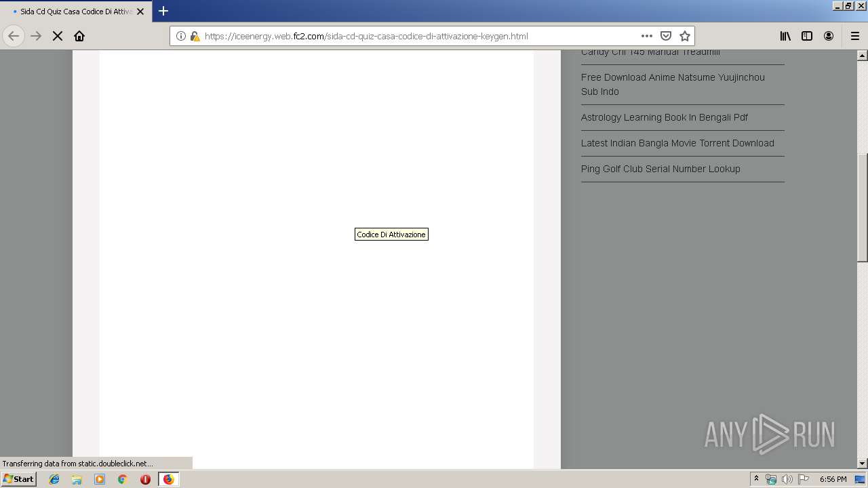Bookmark this page with the star

[685, 36]
